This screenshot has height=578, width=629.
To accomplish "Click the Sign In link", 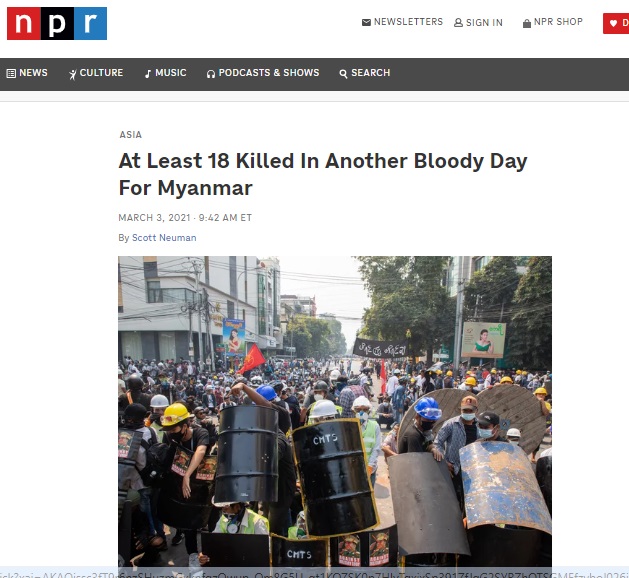I will [x=484, y=23].
